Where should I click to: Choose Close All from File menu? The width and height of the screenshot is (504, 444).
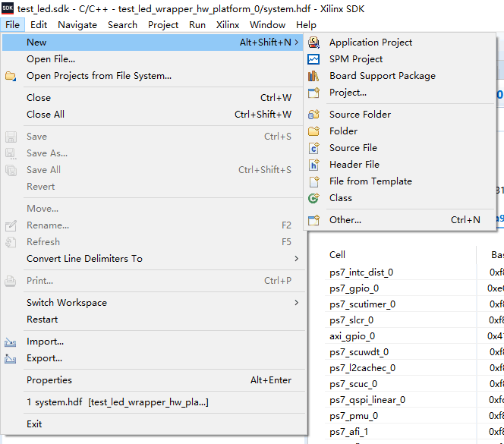pyautogui.click(x=153, y=115)
